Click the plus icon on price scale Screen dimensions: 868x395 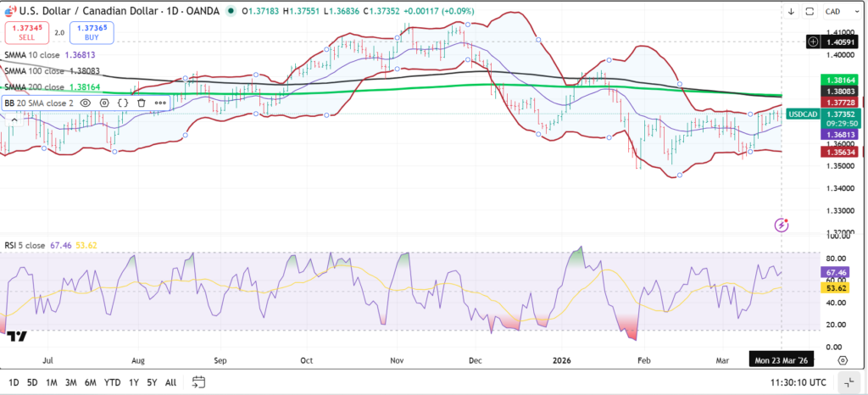814,41
